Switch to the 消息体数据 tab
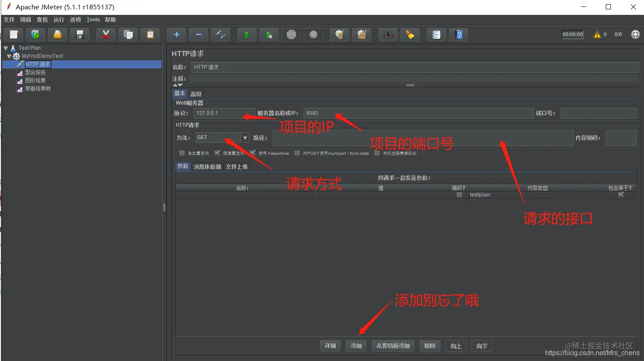This screenshot has width=644, height=361. click(207, 167)
